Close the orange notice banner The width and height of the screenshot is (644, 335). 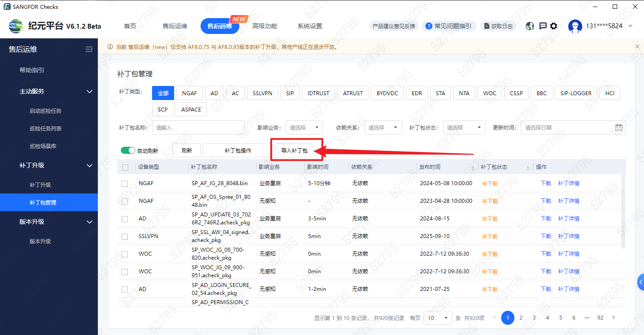(x=637, y=46)
